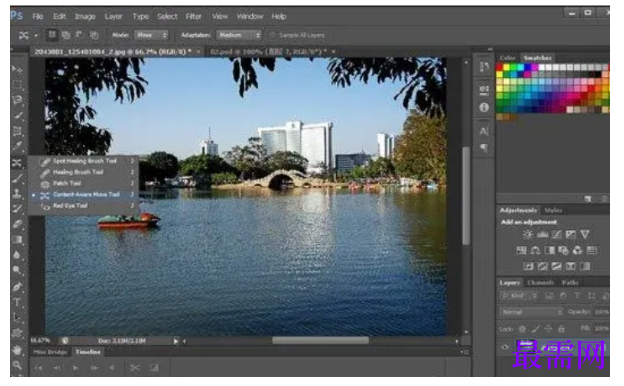Enable Sample All Layers checkbox
Viewport: 624px width, 386px height.
click(273, 35)
